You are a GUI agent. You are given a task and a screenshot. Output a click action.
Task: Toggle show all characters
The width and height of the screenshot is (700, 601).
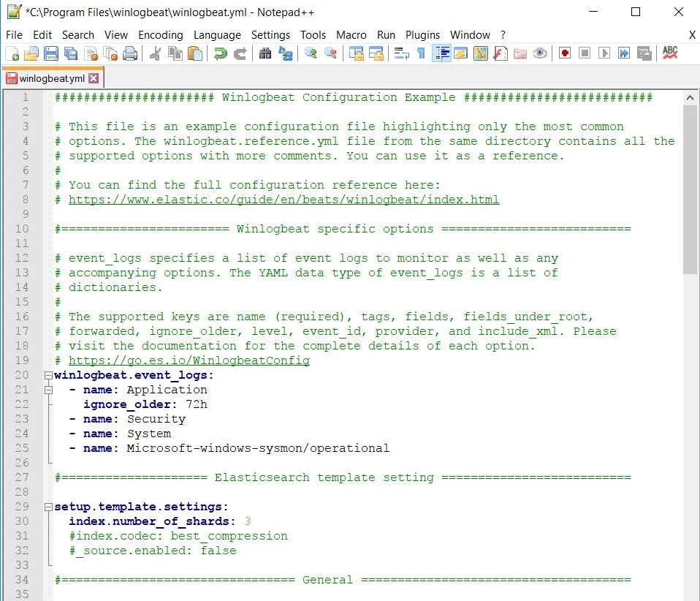pyautogui.click(x=420, y=53)
